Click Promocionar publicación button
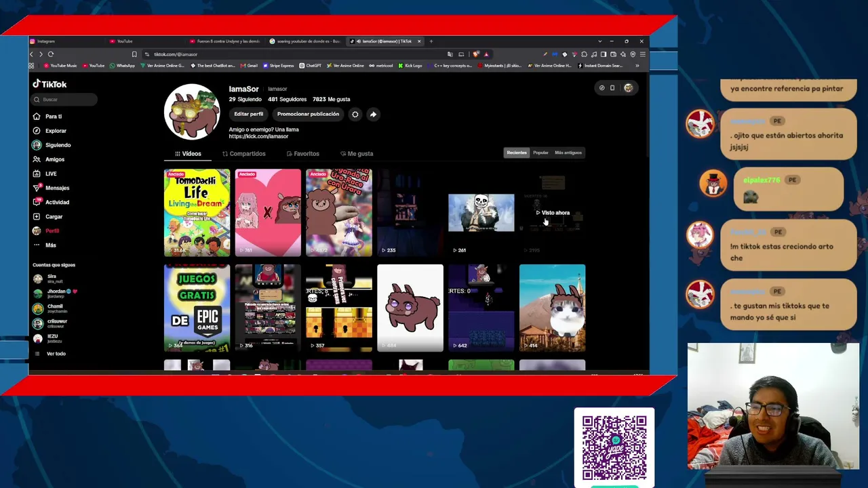Viewport: 868px width, 488px height. pos(308,114)
